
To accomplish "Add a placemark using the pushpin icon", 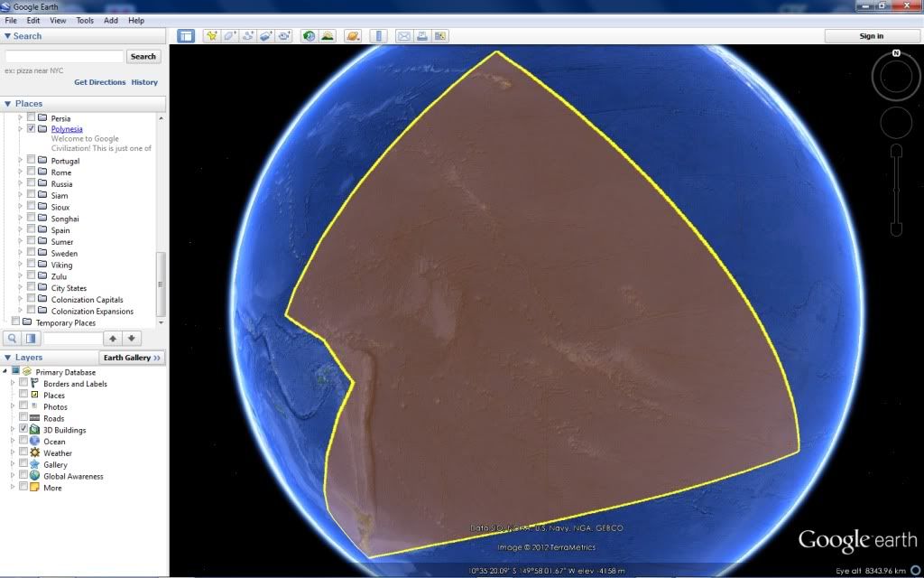I will point(211,36).
